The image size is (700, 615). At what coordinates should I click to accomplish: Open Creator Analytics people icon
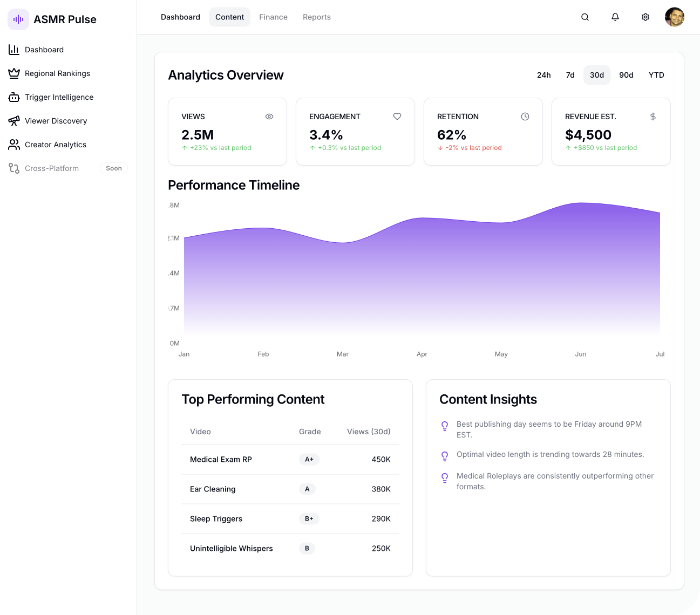[13, 145]
